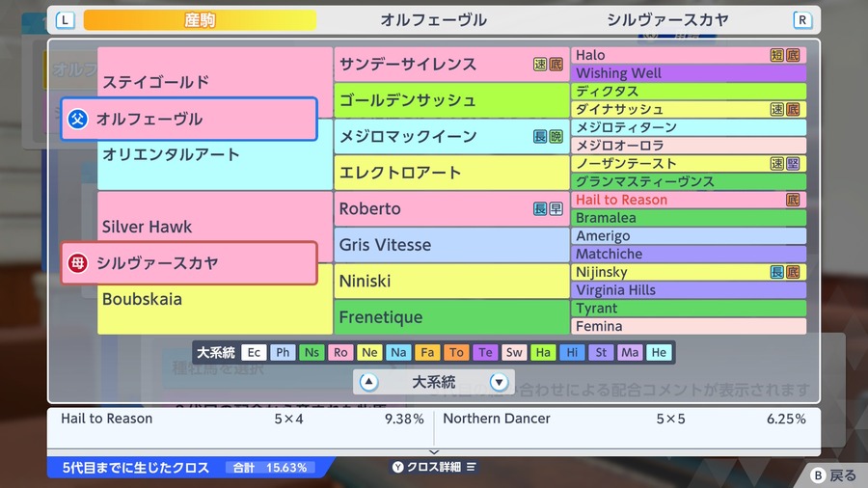Click the up arrow beside 大系統

tap(368, 382)
